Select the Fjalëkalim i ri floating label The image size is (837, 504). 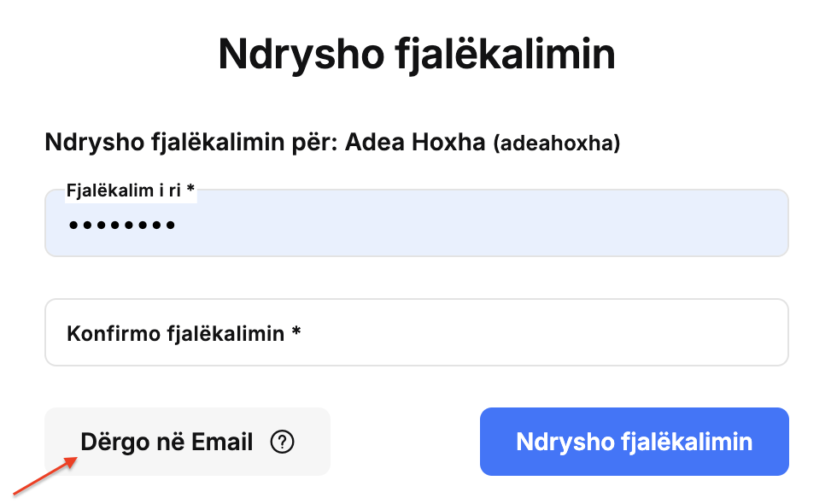(x=131, y=190)
